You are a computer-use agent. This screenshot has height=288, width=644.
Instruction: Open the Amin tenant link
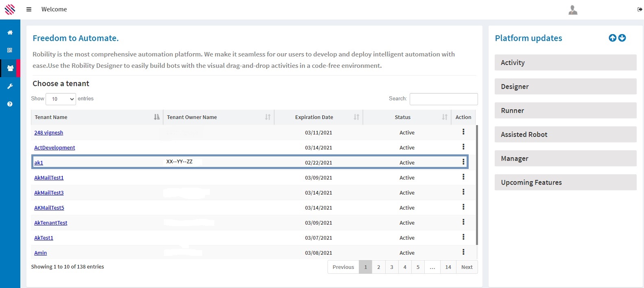(x=40, y=253)
